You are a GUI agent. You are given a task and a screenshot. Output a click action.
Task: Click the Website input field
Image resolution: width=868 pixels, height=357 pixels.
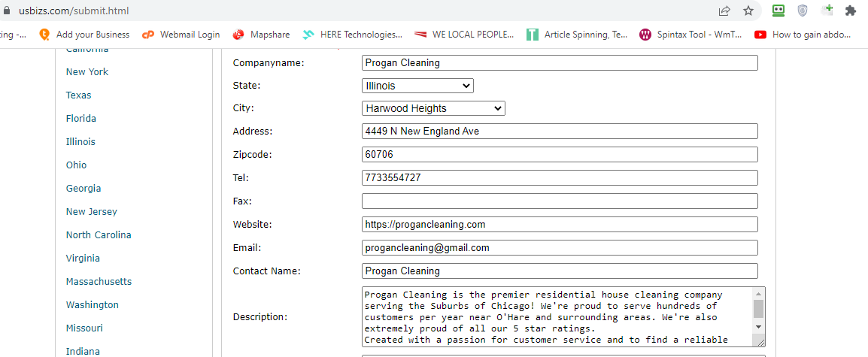(560, 224)
